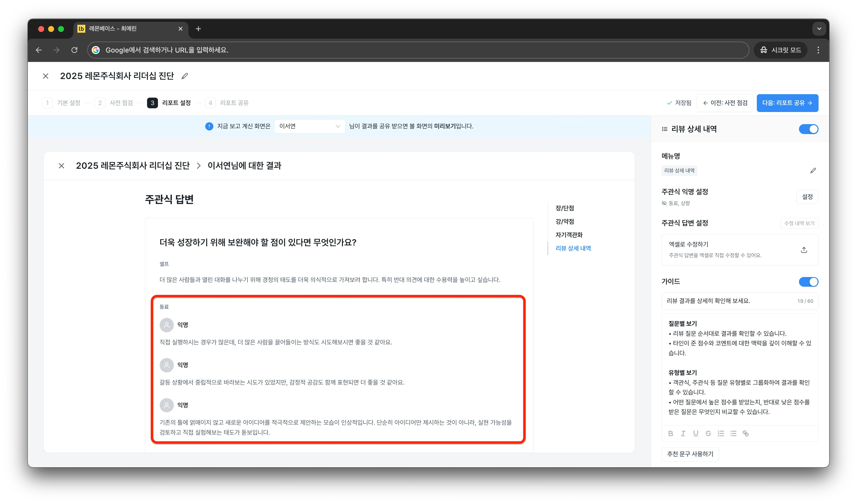The width and height of the screenshot is (857, 504).
Task: Go back in browser history
Action: (x=39, y=50)
